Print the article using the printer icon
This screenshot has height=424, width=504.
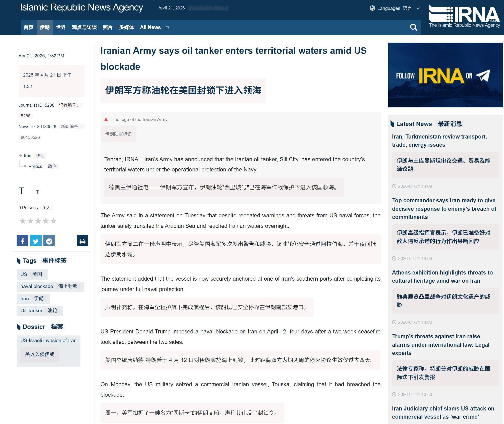pyautogui.click(x=82, y=240)
